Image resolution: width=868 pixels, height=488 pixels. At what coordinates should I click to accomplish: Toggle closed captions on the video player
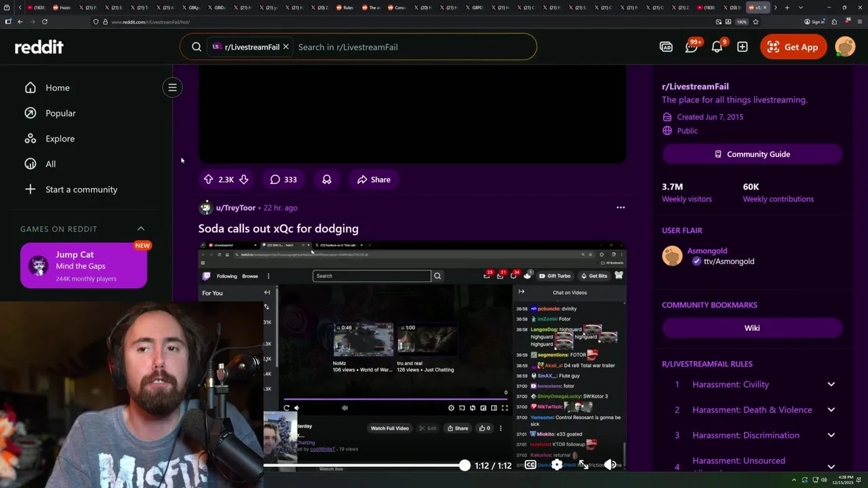click(530, 465)
